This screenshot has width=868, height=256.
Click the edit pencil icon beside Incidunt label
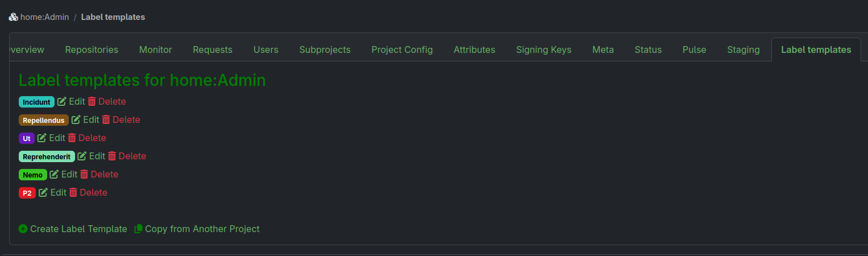point(62,102)
